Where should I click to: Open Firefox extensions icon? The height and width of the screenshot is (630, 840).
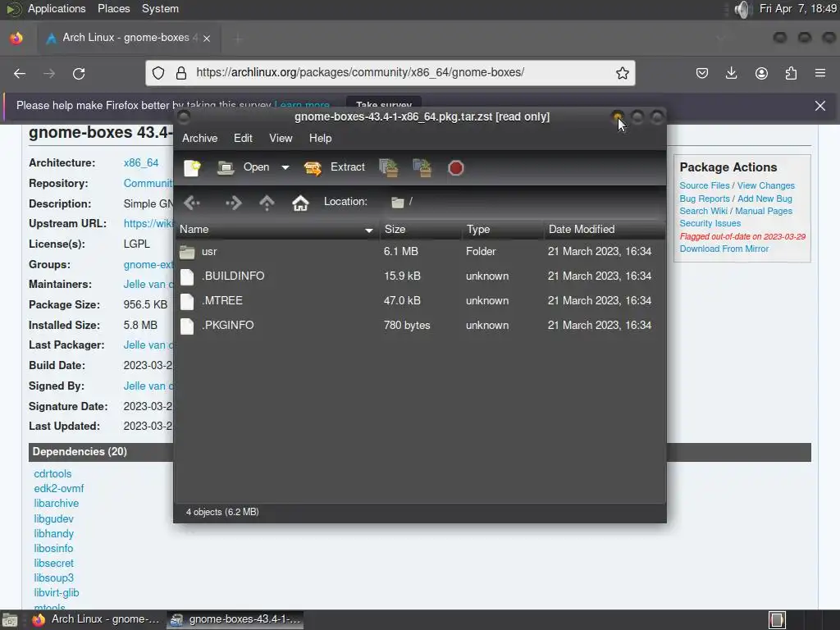pyautogui.click(x=791, y=73)
